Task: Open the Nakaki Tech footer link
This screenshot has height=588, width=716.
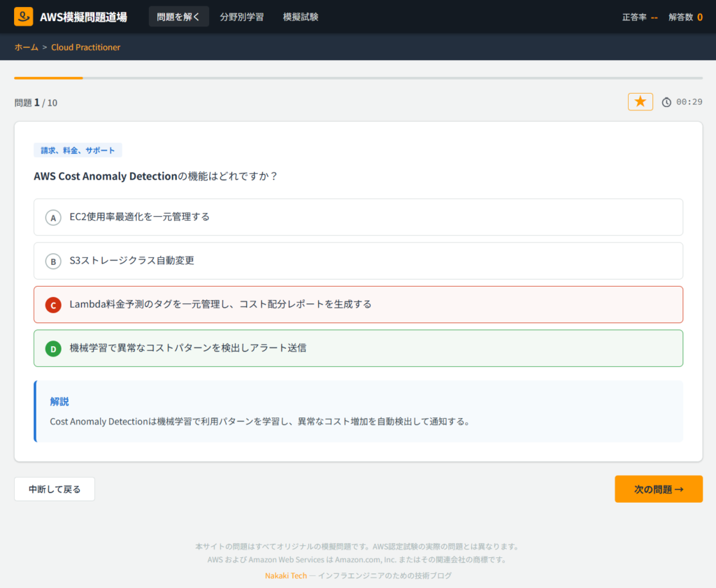Action: coord(285,575)
